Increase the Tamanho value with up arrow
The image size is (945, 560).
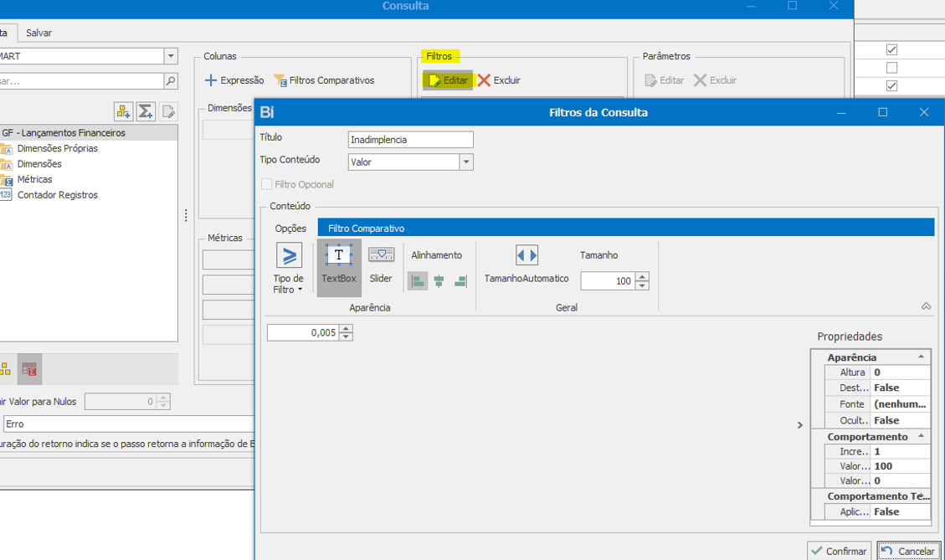coord(643,277)
